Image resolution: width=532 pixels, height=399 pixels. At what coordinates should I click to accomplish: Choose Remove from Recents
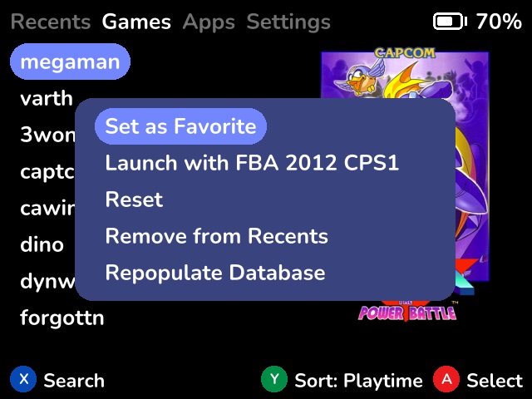(216, 236)
